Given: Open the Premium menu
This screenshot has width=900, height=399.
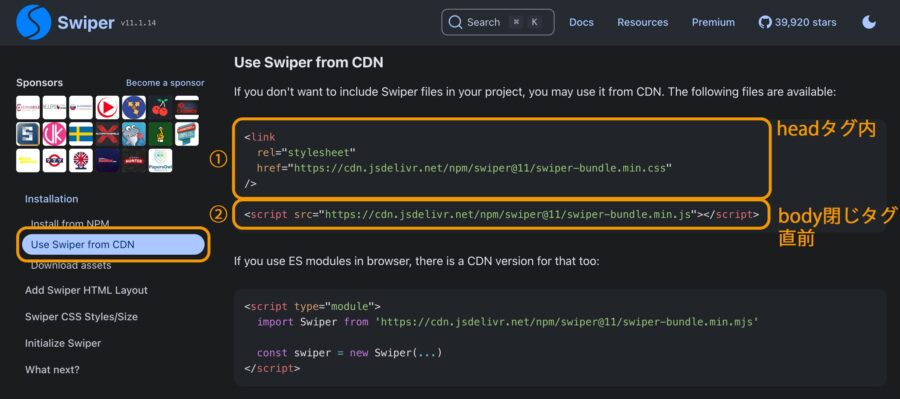Looking at the screenshot, I should [x=713, y=22].
